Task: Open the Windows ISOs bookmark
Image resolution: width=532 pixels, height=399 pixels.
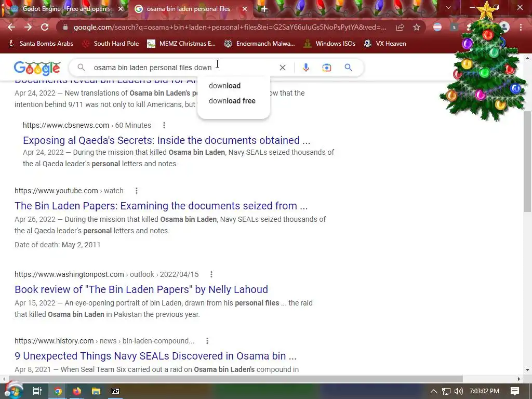Action: click(x=330, y=44)
